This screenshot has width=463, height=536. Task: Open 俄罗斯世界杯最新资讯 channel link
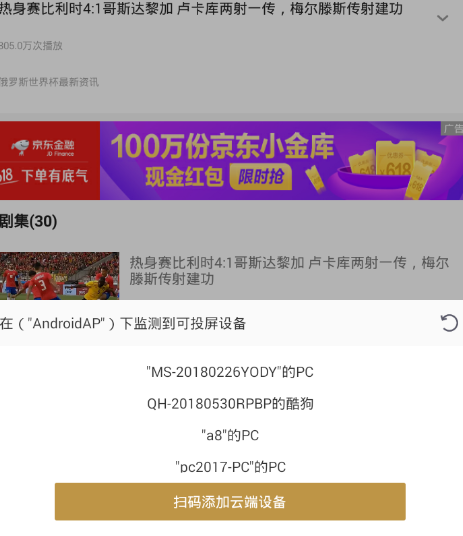pyautogui.click(x=49, y=82)
